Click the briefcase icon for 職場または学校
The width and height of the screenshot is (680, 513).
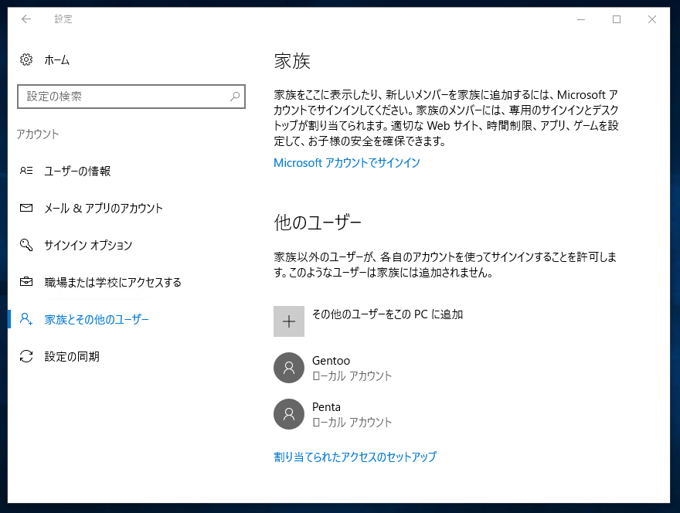26,282
